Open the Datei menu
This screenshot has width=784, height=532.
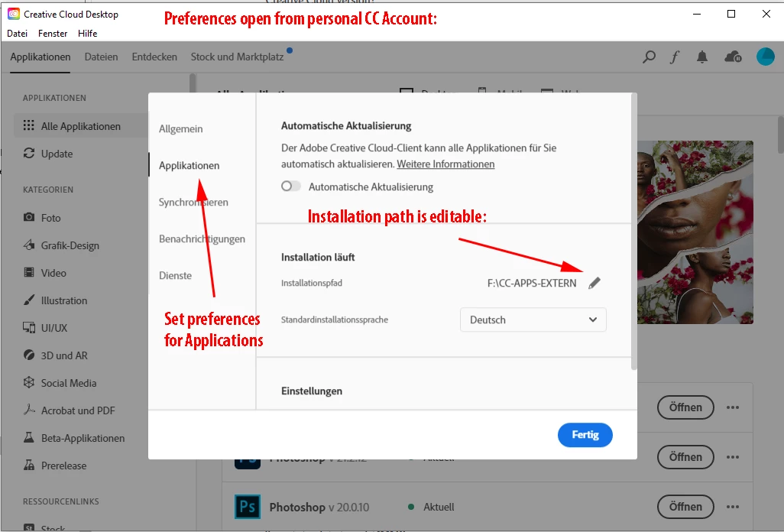pyautogui.click(x=17, y=34)
